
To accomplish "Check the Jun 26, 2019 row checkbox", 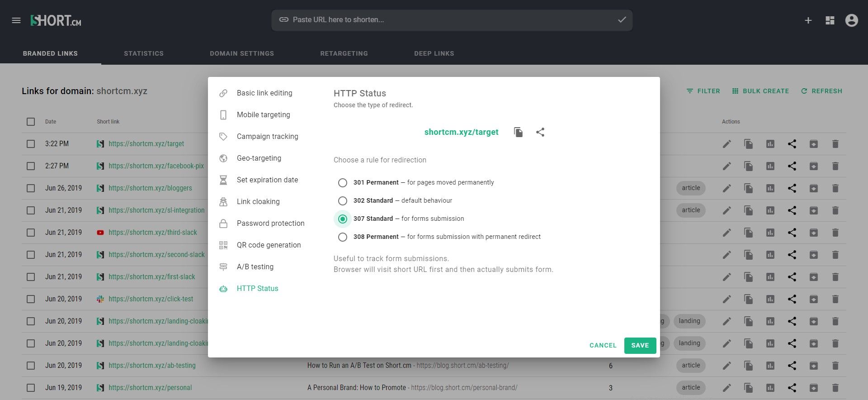I will coord(31,188).
